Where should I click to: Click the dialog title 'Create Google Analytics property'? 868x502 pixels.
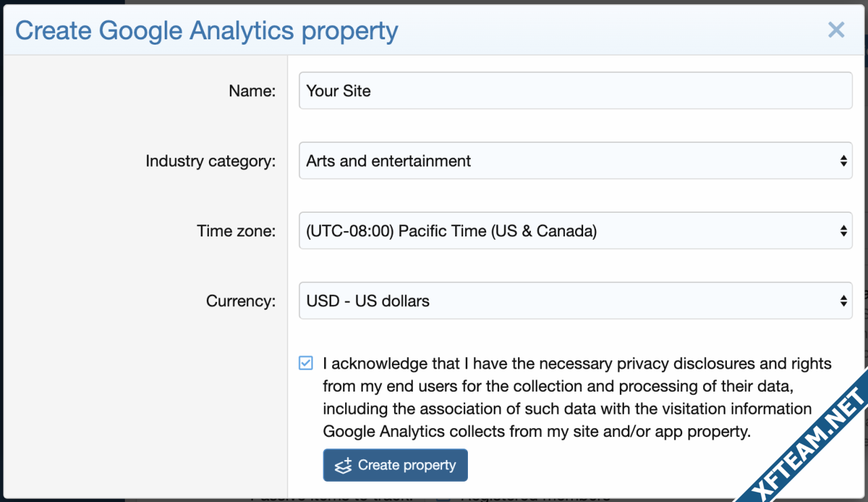pos(207,30)
